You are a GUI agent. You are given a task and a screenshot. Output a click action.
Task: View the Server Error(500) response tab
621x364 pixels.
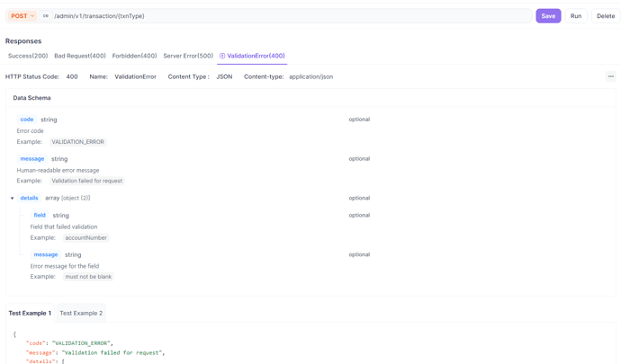(188, 56)
